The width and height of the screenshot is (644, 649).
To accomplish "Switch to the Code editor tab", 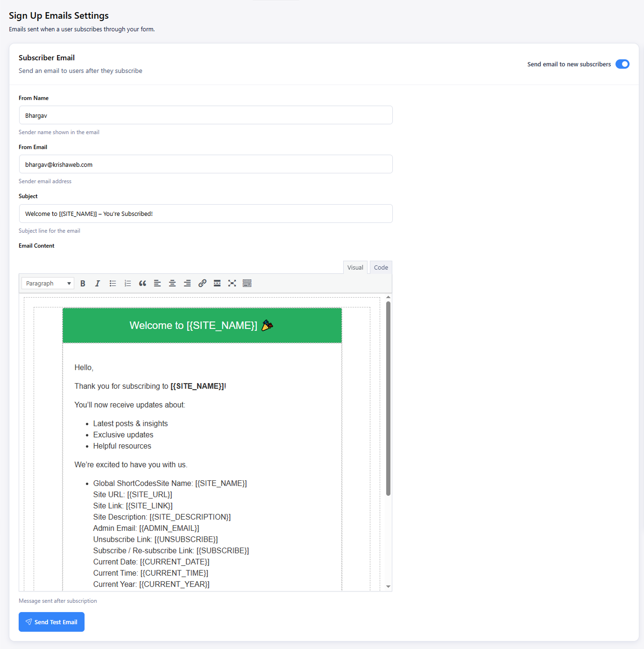I will coord(381,267).
